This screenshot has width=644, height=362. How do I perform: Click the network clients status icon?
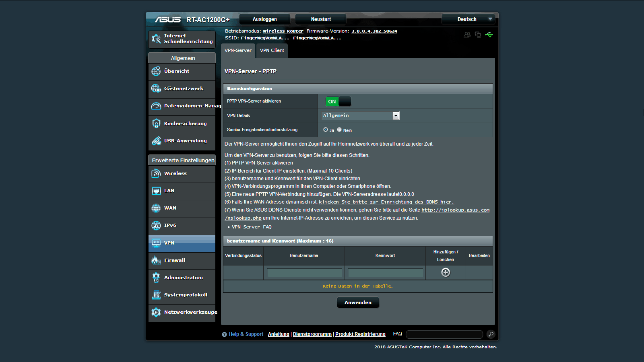click(478, 35)
